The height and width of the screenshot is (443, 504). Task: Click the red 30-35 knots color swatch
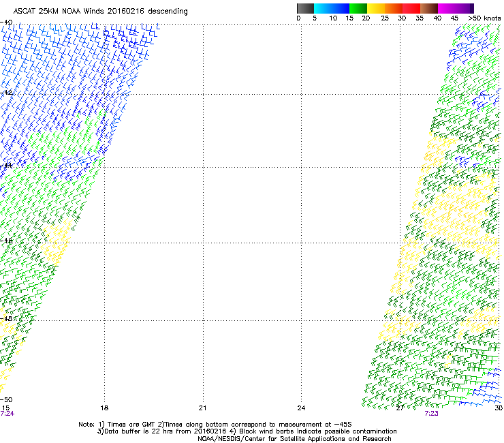411,8
